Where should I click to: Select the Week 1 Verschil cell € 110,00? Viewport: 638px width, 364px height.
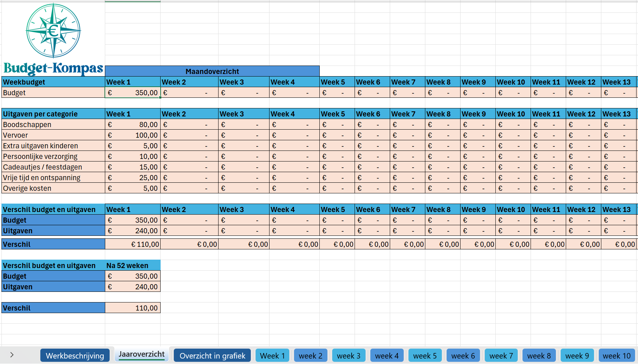[133, 244]
